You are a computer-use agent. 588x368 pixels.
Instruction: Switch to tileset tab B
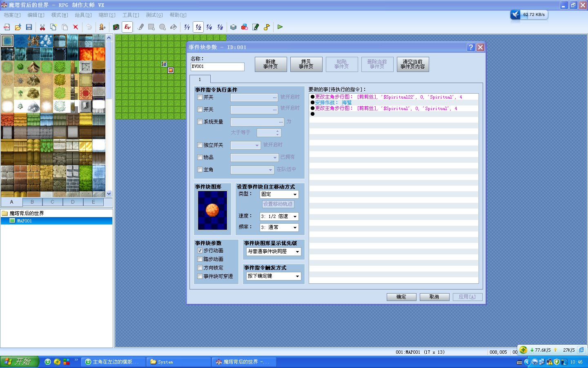(x=32, y=202)
